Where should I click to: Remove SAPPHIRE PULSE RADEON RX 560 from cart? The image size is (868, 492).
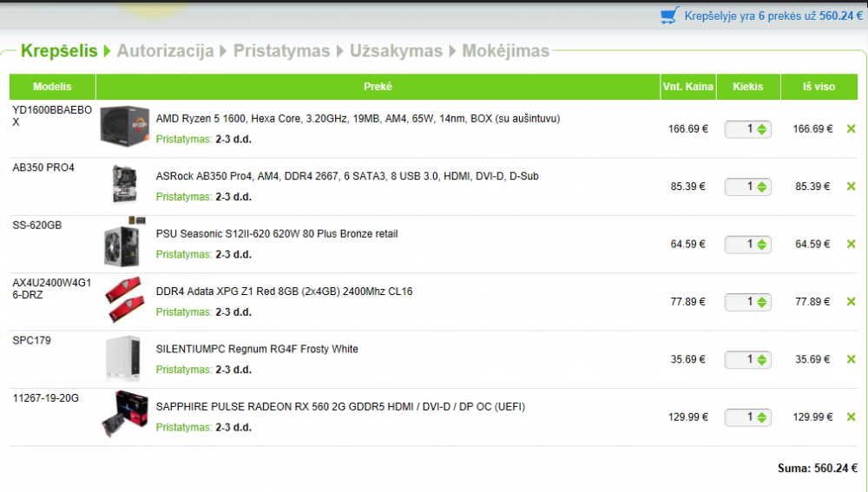[851, 417]
